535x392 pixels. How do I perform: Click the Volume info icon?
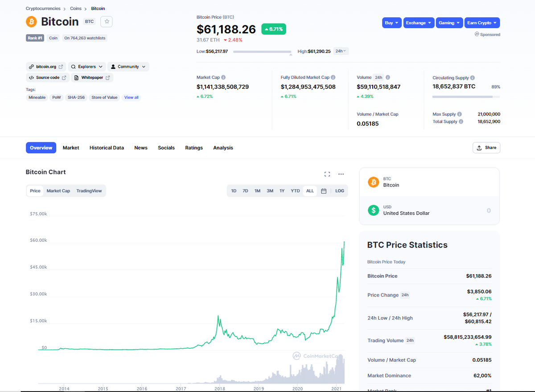[x=388, y=77]
